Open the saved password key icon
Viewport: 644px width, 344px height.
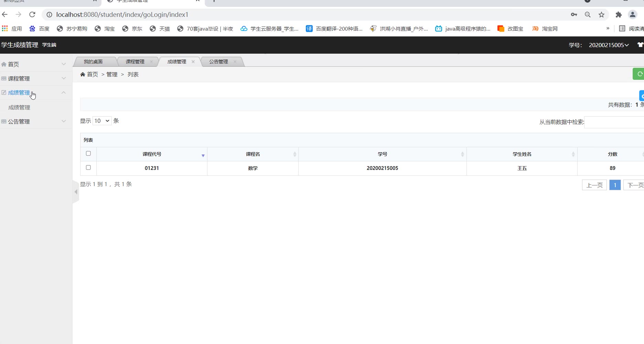coord(574,14)
